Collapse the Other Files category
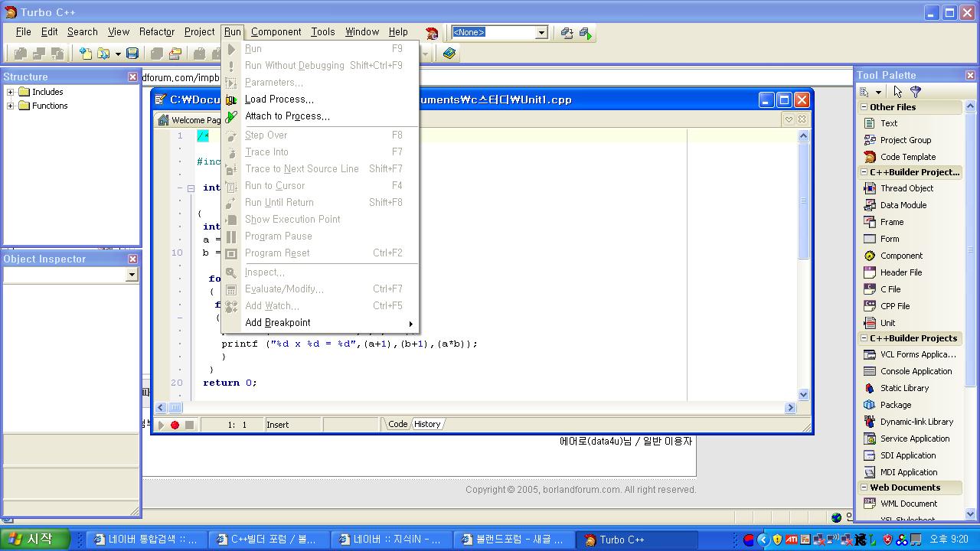The width and height of the screenshot is (980, 551). (x=864, y=107)
